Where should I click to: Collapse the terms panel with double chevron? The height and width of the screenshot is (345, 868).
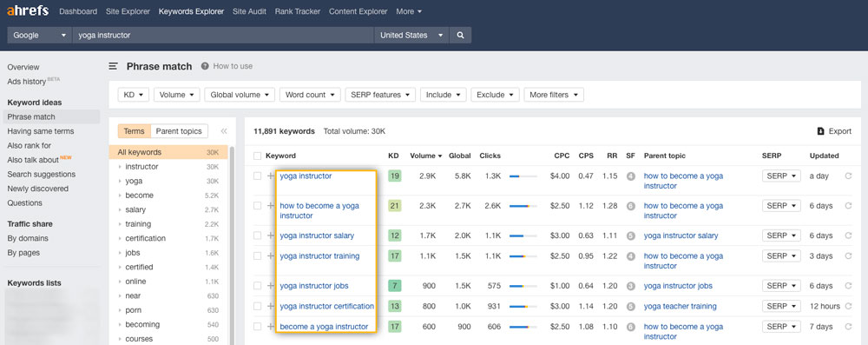coord(224,131)
